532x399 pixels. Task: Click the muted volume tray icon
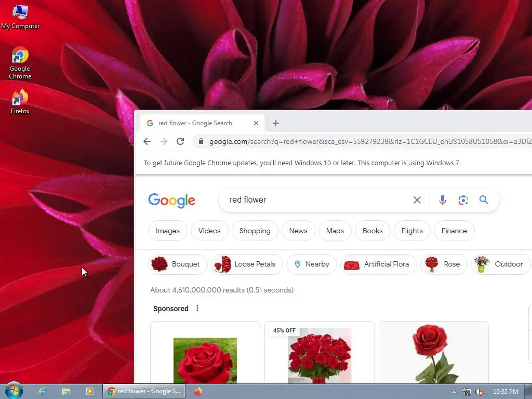[x=480, y=392]
